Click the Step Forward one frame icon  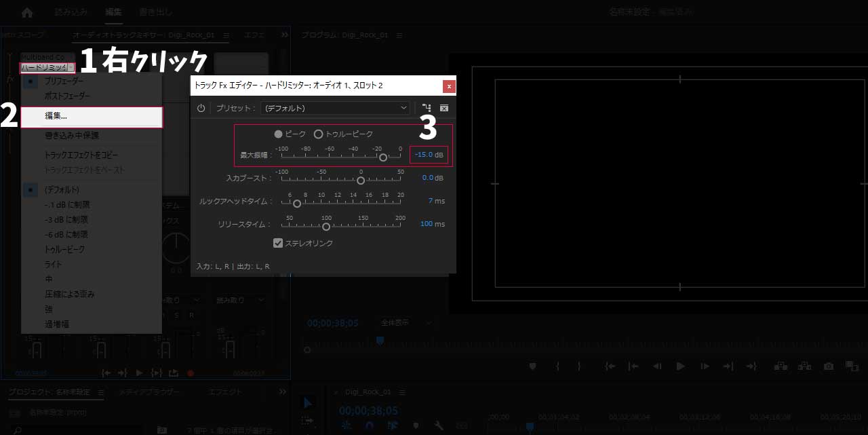point(705,366)
